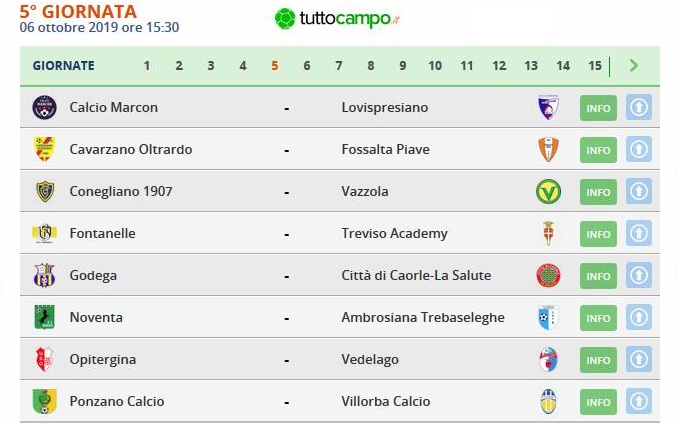Screen dimensions: 678x424
Task: Click the blue arrow icon in Opitergina row
Action: (639, 360)
